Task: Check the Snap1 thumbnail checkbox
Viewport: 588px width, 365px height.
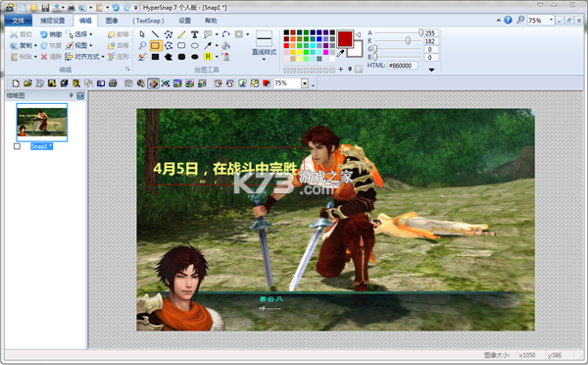Action: pos(17,146)
